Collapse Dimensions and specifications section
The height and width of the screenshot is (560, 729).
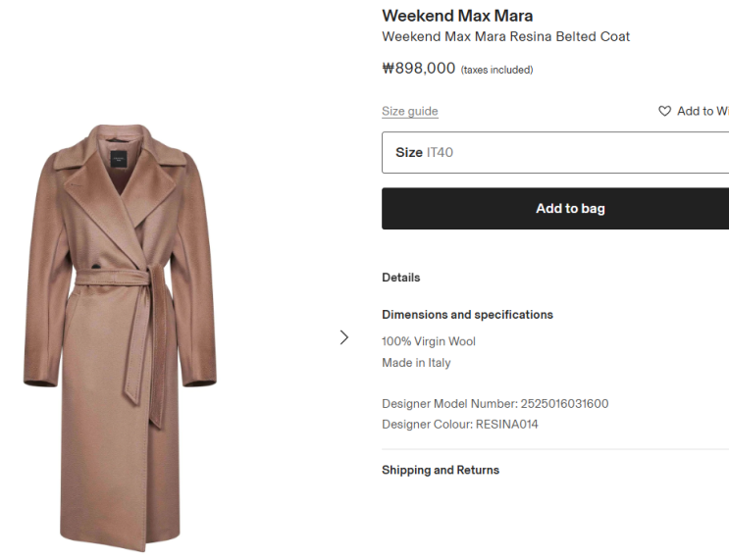click(x=467, y=315)
